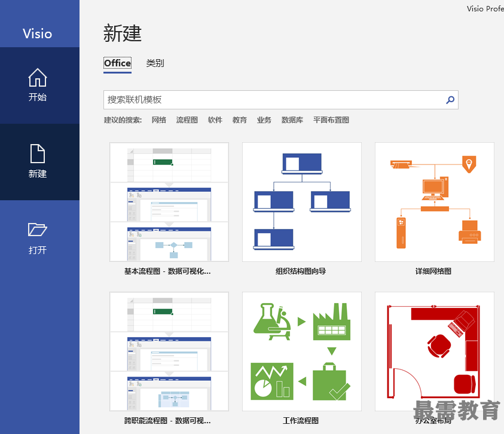504x434 pixels.
Task: Select the 新建 document icon in sidebar
Action: click(x=38, y=154)
